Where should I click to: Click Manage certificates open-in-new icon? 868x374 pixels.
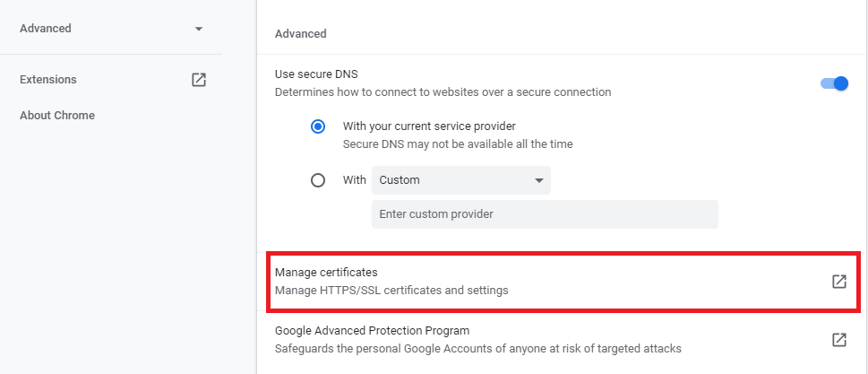pos(838,282)
